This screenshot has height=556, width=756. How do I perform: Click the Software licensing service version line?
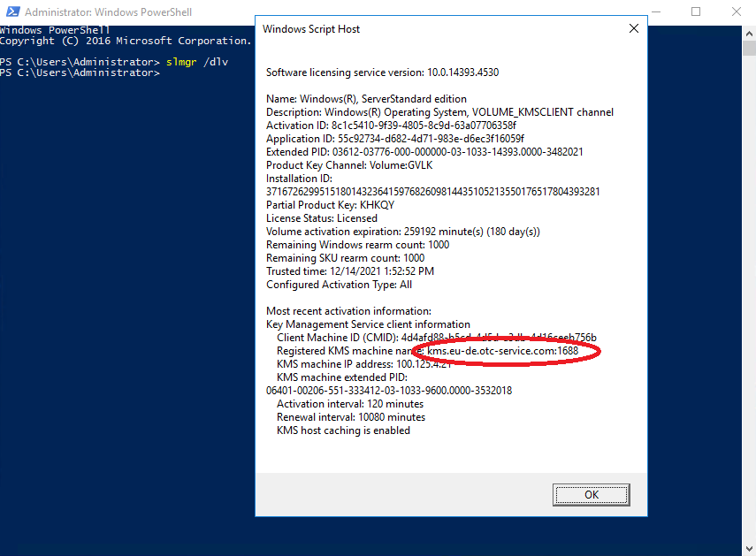[382, 72]
